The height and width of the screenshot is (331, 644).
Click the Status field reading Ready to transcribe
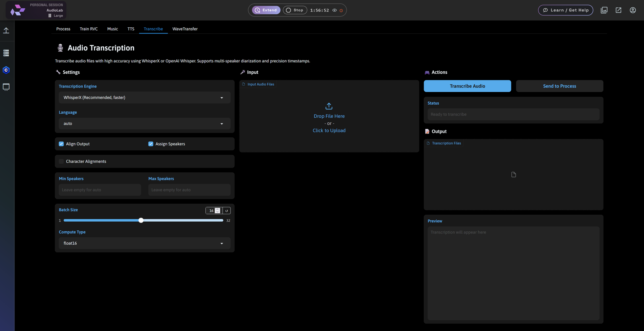coord(513,115)
